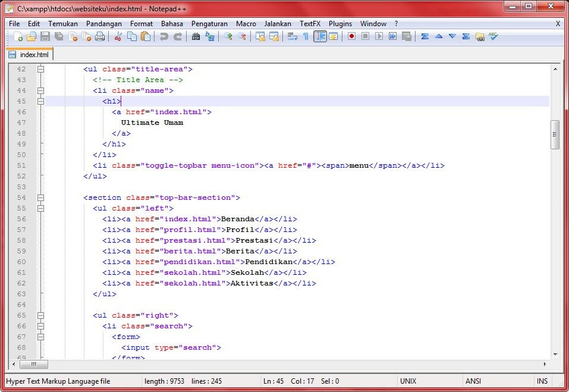Open the TextFX menu

point(310,24)
